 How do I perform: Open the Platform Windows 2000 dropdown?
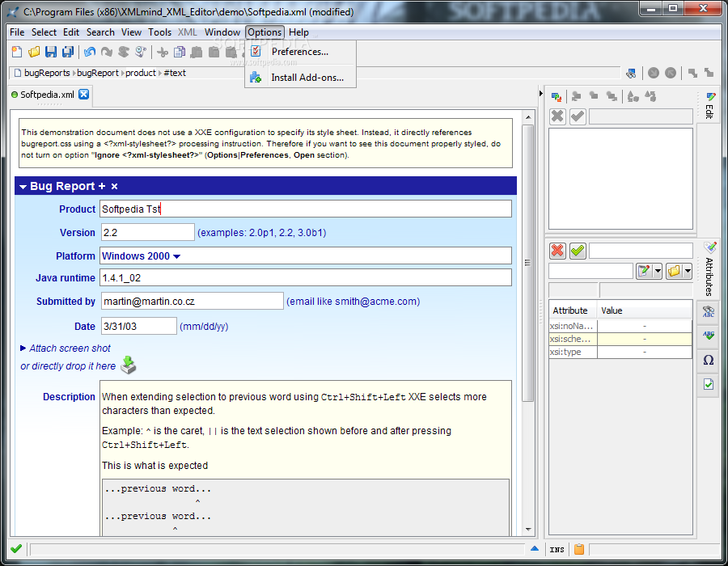coord(176,256)
